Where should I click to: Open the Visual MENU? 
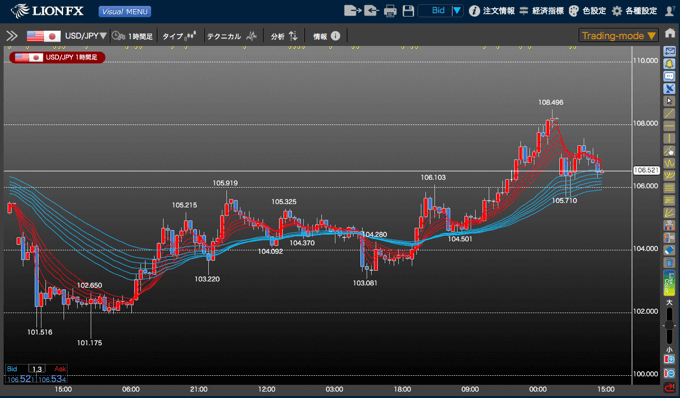click(125, 12)
